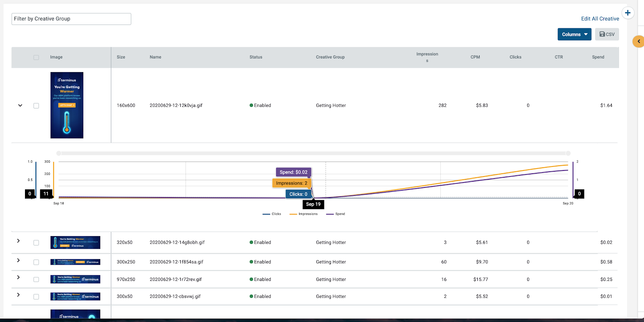The image size is (644, 322).
Task: Click filename 20200629-12-cbsvwj.gif
Action: pyautogui.click(x=175, y=297)
